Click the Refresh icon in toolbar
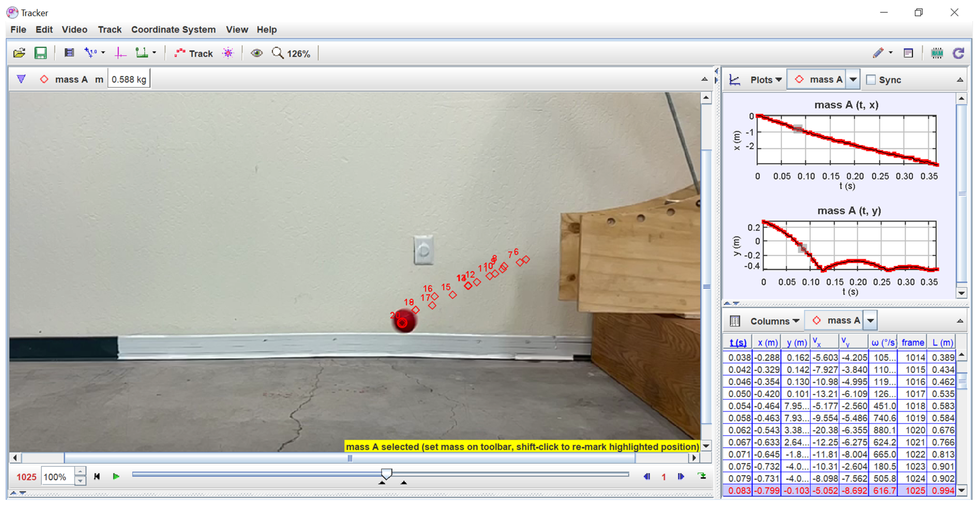 pos(959,53)
